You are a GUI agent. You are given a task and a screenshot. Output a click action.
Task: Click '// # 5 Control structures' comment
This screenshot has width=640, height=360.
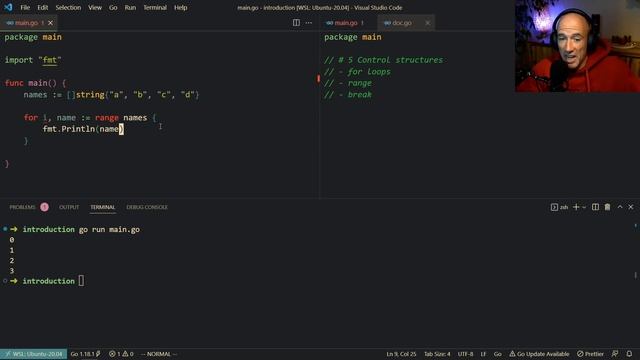383,60
